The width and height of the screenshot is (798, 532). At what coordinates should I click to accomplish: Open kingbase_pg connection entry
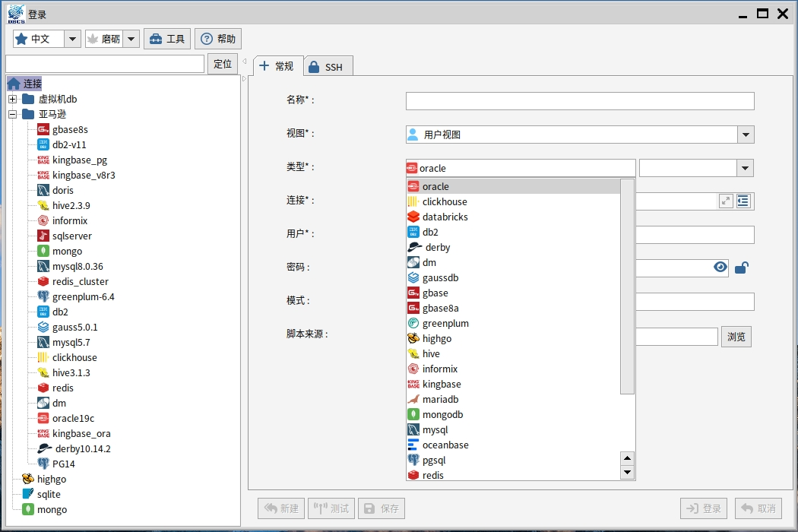[71, 160]
